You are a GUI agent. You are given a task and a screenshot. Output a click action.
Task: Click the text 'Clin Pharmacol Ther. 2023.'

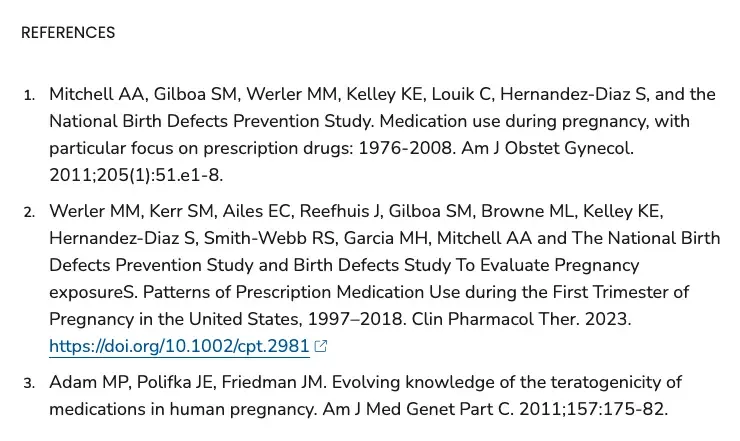[x=521, y=319]
